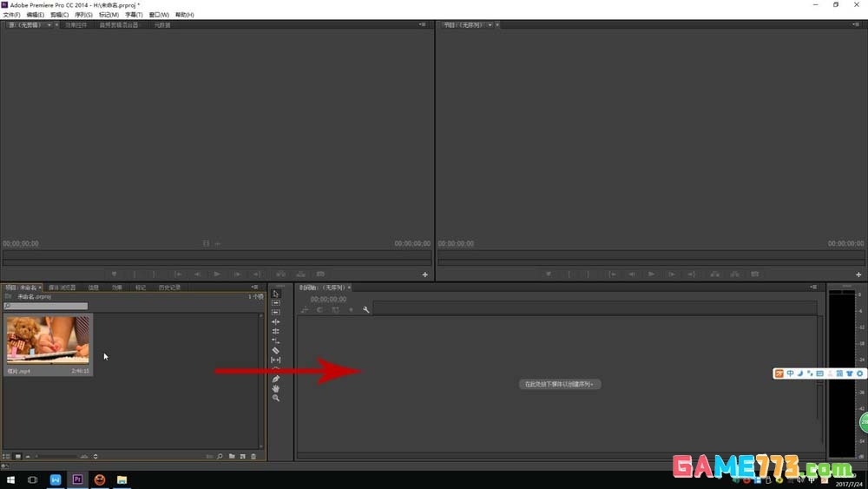Click Mark In in the Source monitor
The width and height of the screenshot is (868, 489).
(134, 274)
